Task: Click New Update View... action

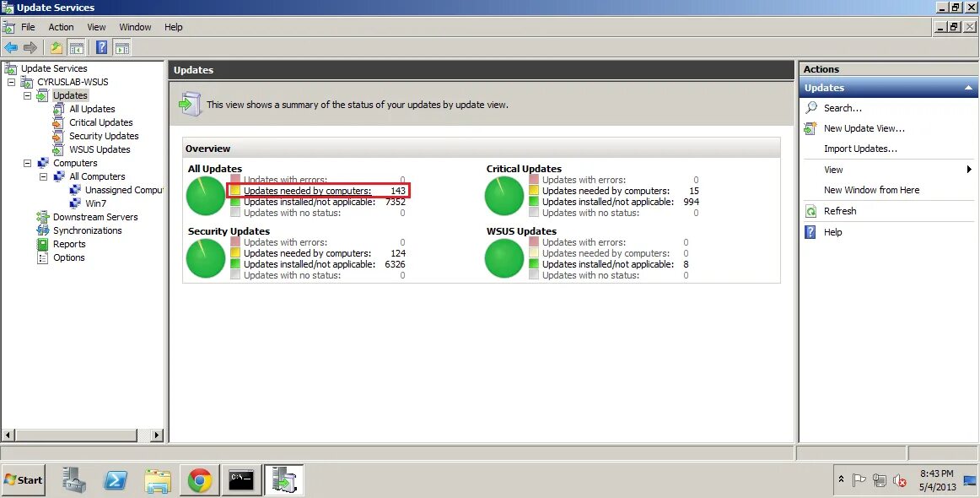Action: click(x=864, y=128)
